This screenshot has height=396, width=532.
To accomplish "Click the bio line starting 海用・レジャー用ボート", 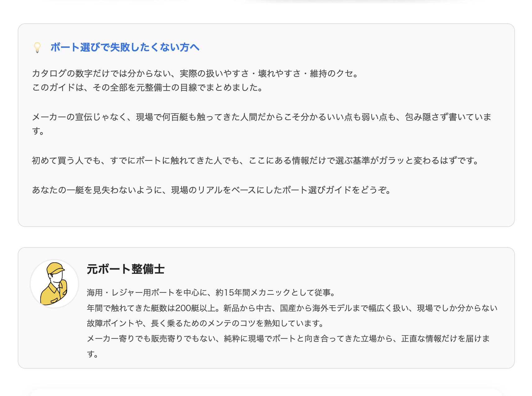I will (x=211, y=292).
